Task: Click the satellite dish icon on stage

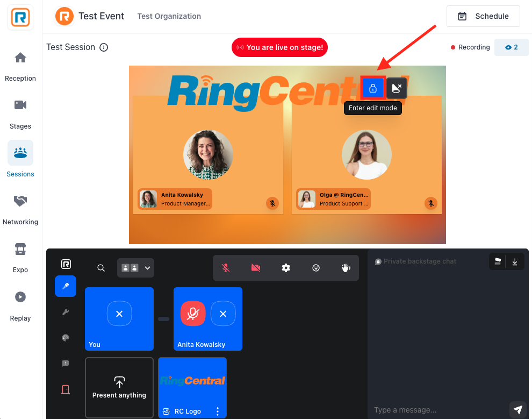Action: tap(397, 88)
